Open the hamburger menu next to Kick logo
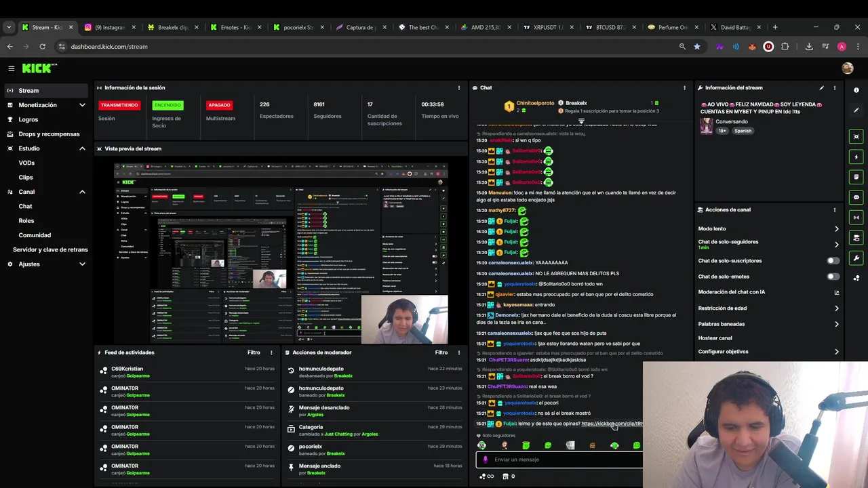Screen dimensions: 868x488 click(11, 68)
